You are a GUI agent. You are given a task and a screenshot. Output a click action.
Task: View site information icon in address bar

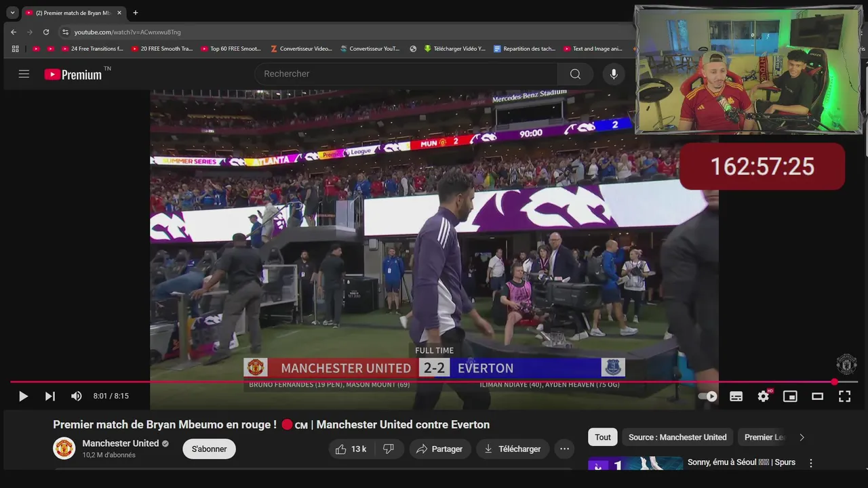(x=65, y=32)
